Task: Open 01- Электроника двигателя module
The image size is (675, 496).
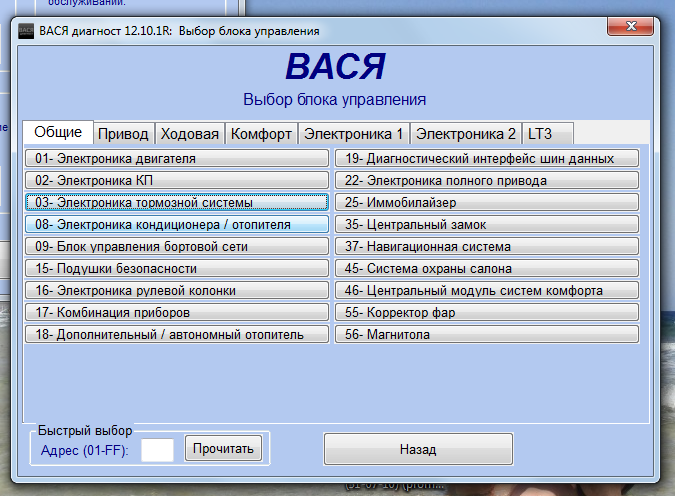Action: click(177, 158)
